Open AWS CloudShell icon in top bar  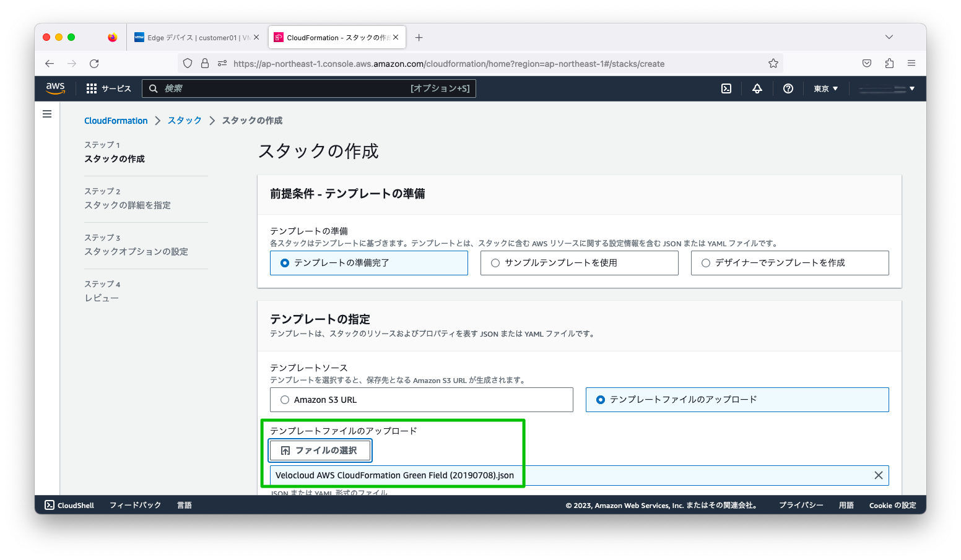pos(726,88)
